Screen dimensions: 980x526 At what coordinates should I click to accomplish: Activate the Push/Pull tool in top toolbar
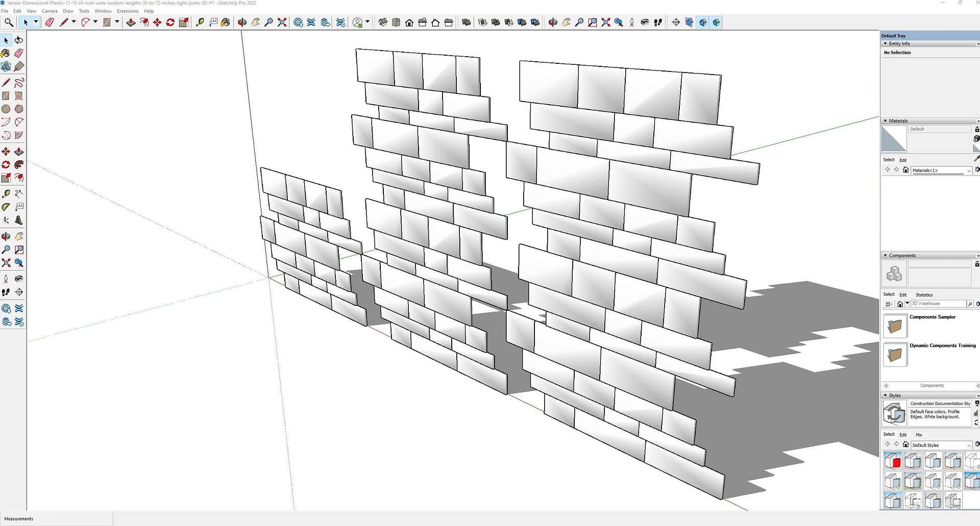131,22
